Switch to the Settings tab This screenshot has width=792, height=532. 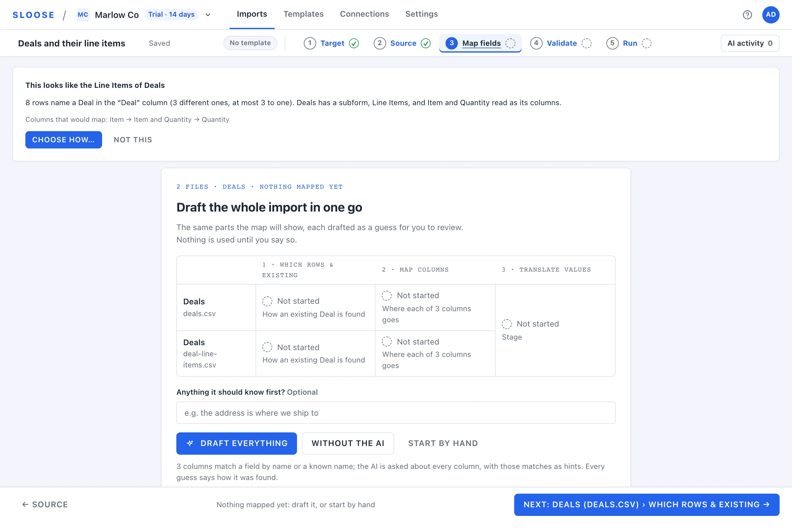click(421, 14)
